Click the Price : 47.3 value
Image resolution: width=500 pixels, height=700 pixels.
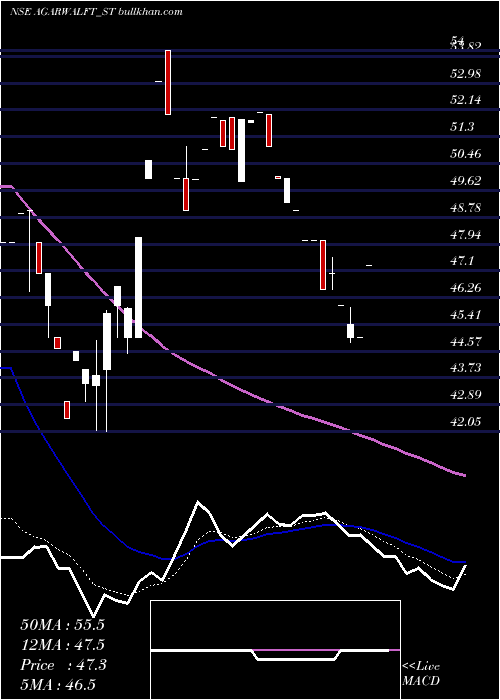click(63, 665)
